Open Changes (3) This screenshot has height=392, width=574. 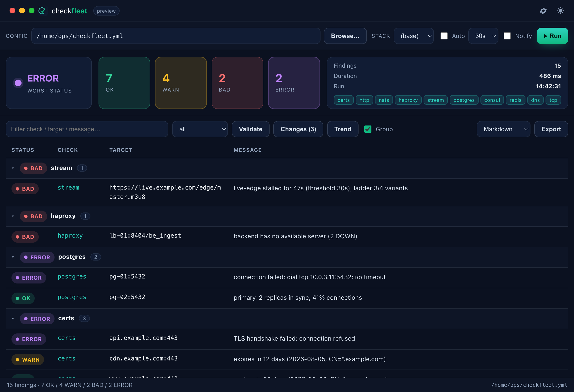coord(298,129)
